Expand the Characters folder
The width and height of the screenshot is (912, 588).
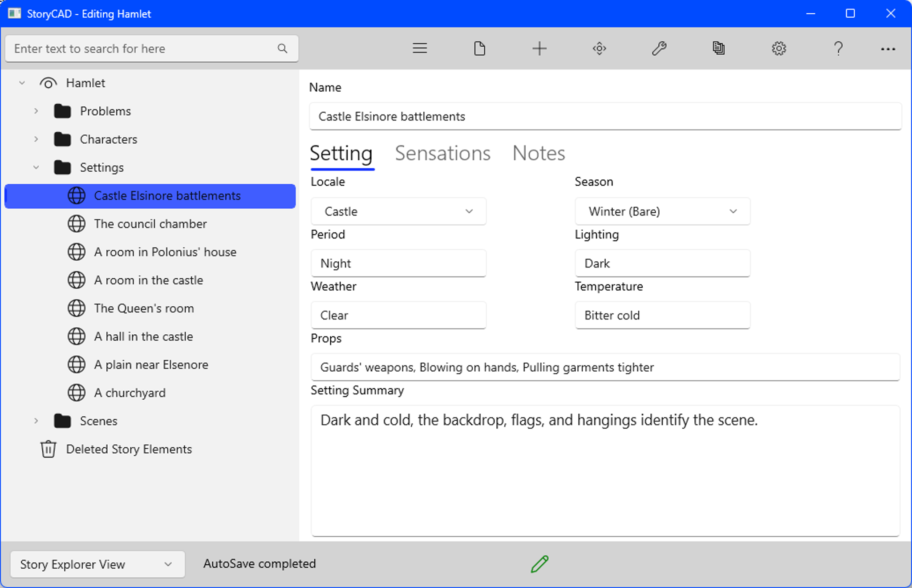pyautogui.click(x=36, y=139)
